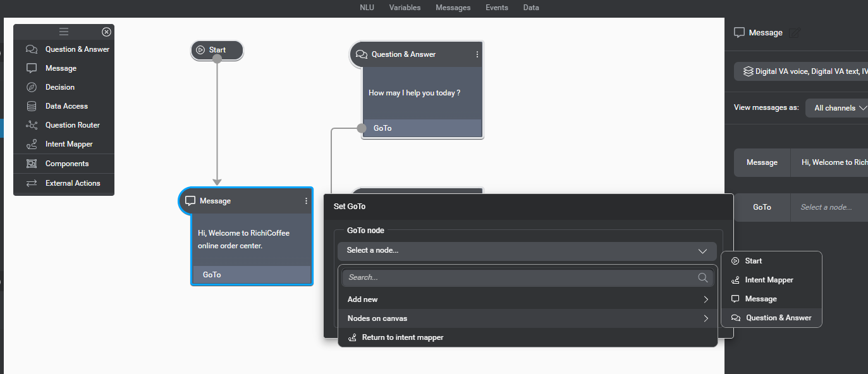Close the node palette panel
The width and height of the screenshot is (868, 374).
coord(106,32)
